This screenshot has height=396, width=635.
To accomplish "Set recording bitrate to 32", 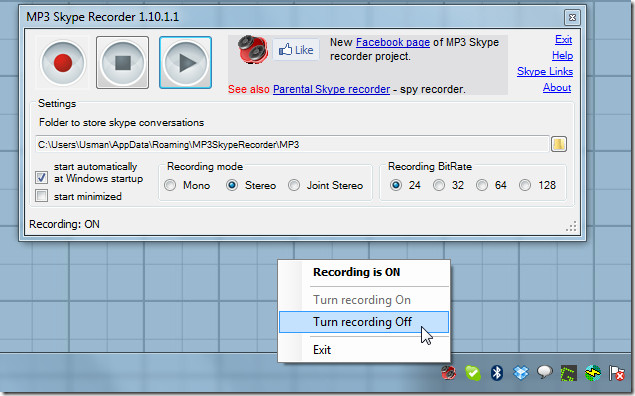I will [x=439, y=185].
